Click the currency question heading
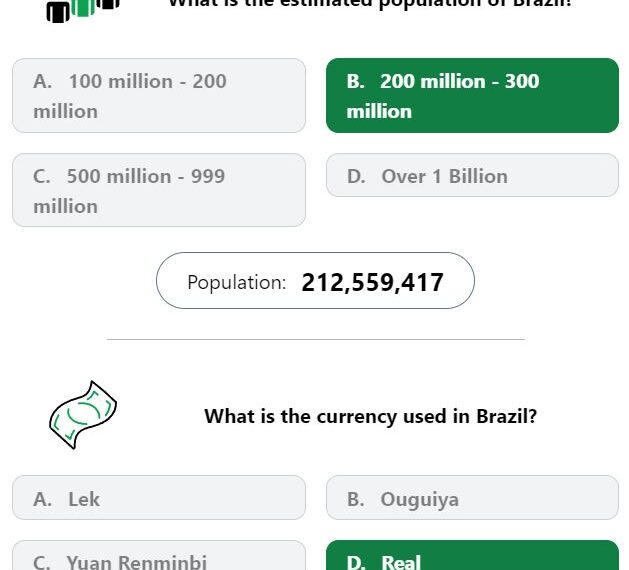This screenshot has height=570, width=629. (x=370, y=416)
